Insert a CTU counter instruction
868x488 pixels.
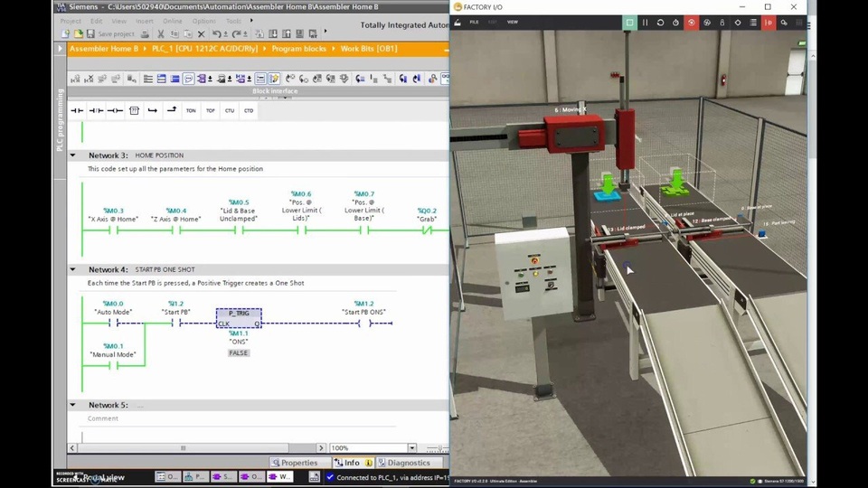click(229, 110)
